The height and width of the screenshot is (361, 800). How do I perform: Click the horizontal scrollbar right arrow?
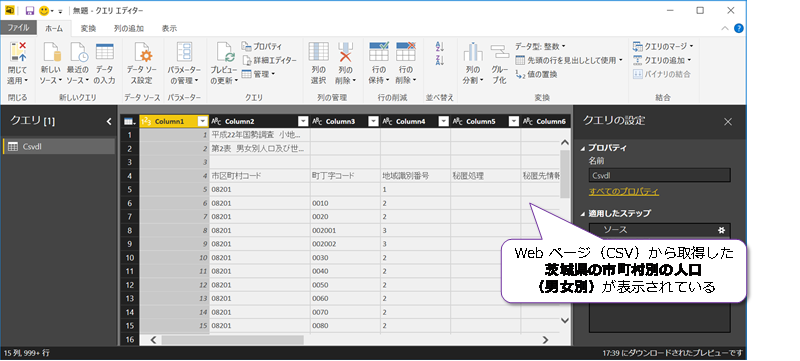(x=545, y=339)
